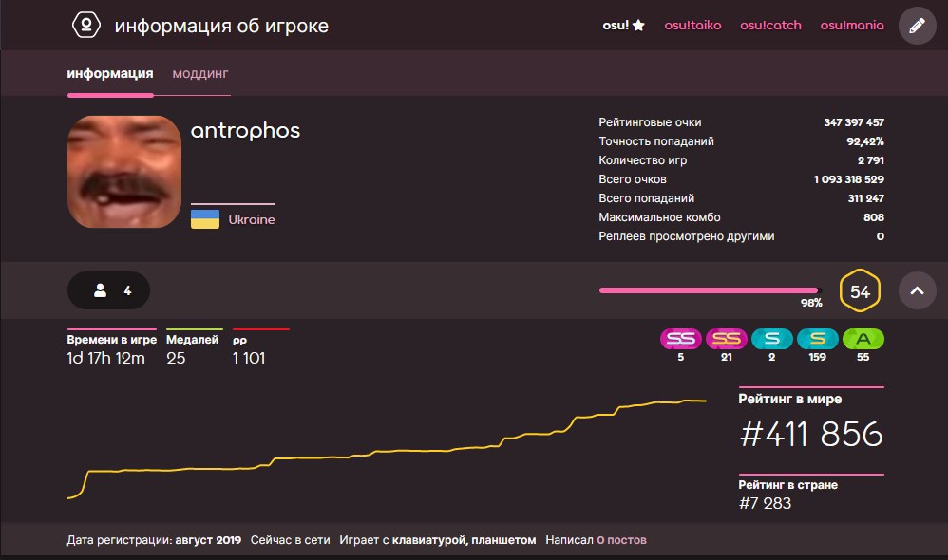Click the клавиатурой, планшетом playstyle text

click(464, 540)
